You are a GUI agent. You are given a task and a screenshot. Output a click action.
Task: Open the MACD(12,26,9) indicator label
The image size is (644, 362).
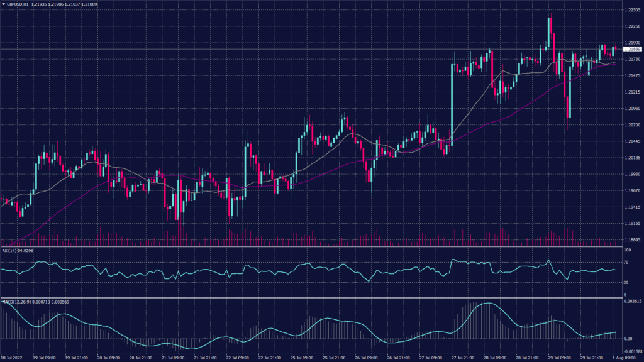click(x=14, y=302)
